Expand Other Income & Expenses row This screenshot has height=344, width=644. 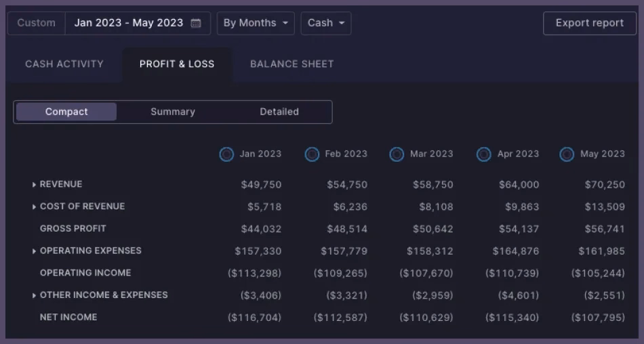pos(35,295)
